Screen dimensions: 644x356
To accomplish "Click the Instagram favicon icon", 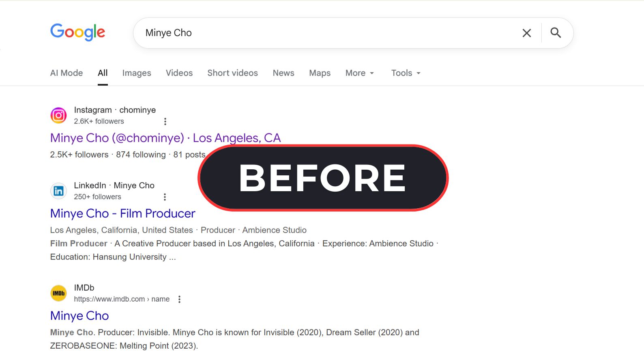I will (x=58, y=115).
